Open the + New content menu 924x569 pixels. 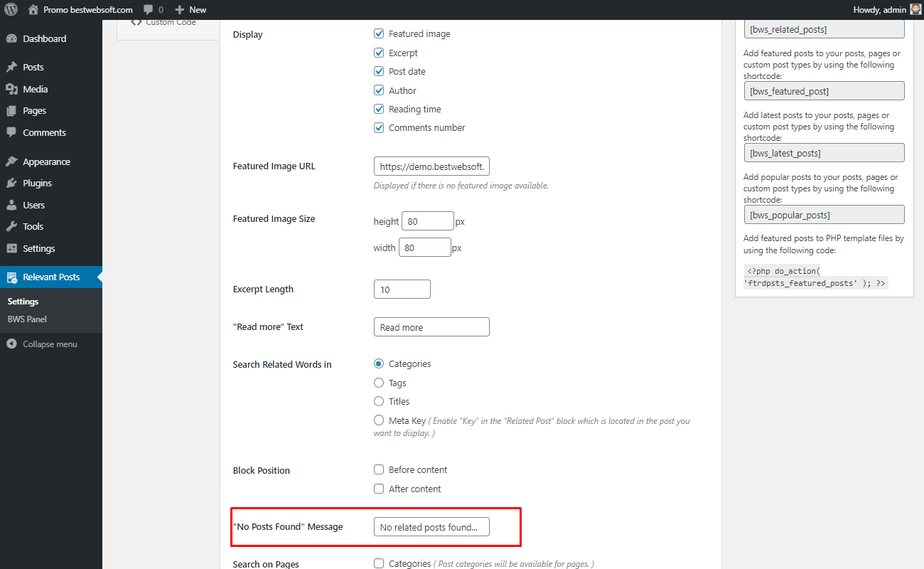coord(190,9)
